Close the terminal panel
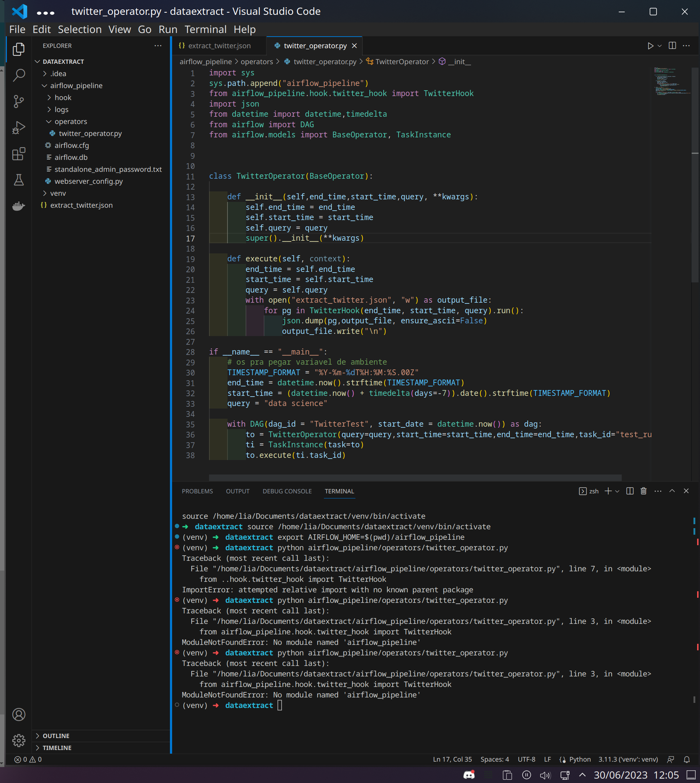This screenshot has width=700, height=783. (686, 491)
